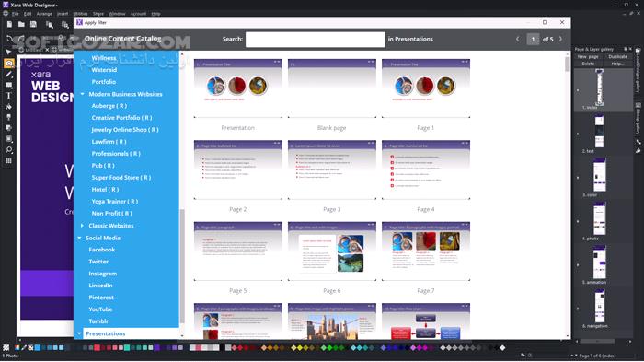Close the Page & Layer gallery panel
This screenshot has height=362, width=644.
631,49
